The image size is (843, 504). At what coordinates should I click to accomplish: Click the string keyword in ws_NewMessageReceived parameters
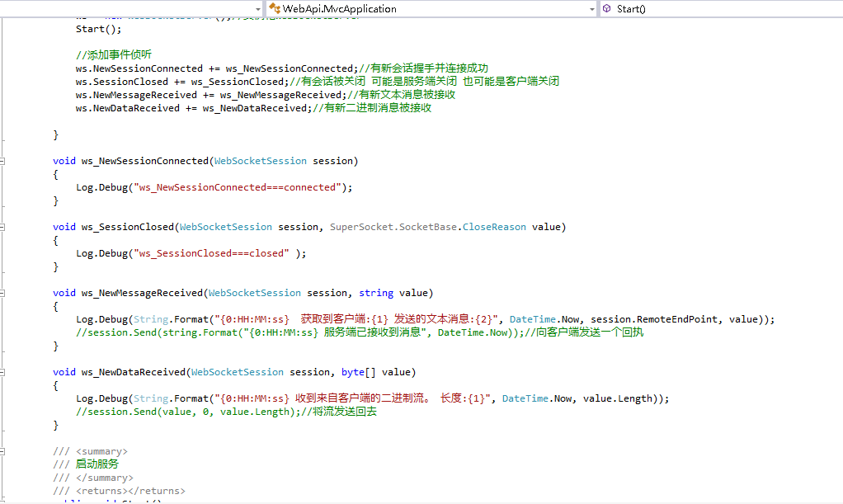(376, 293)
